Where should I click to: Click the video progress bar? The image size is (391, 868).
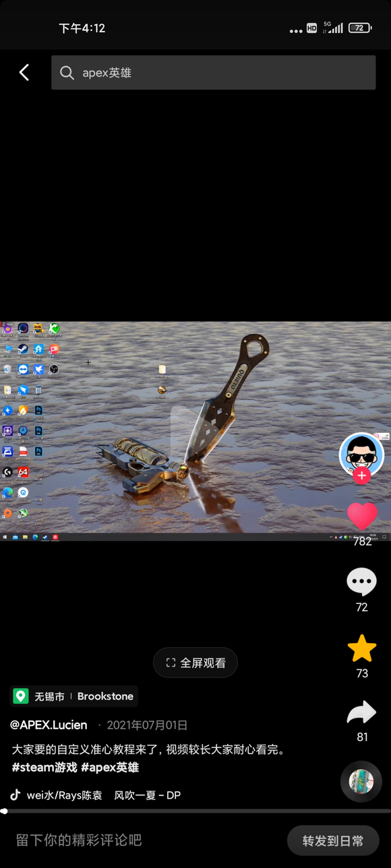point(195,811)
